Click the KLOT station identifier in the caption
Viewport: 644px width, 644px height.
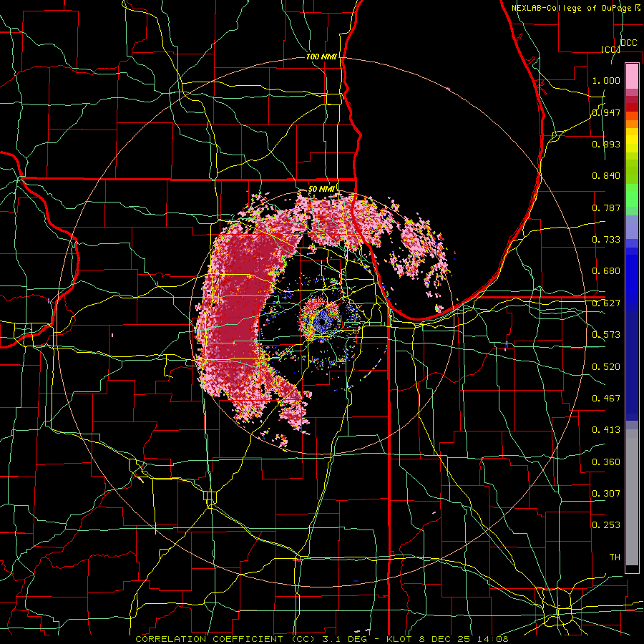tap(399, 639)
